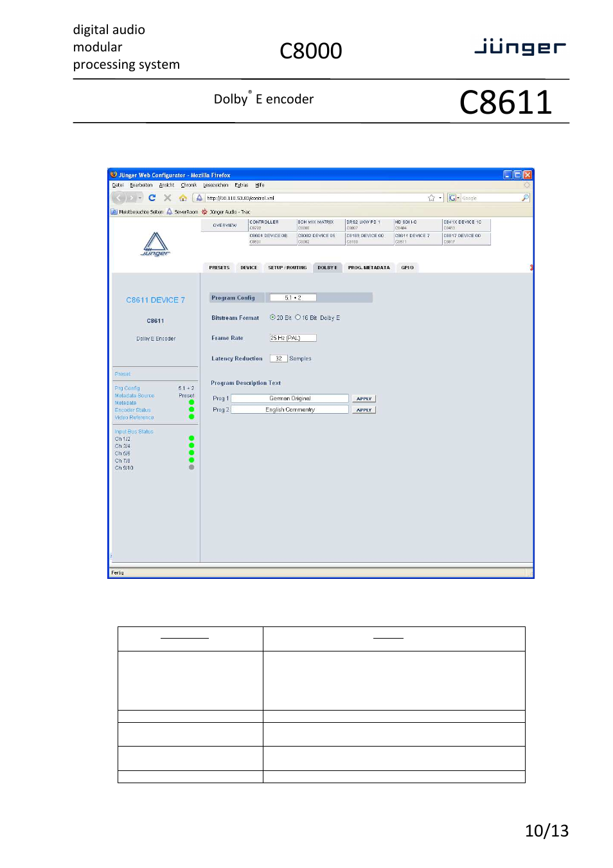Open the Frame Rate dropdown 25 Hz (PAL)

pyautogui.click(x=293, y=338)
